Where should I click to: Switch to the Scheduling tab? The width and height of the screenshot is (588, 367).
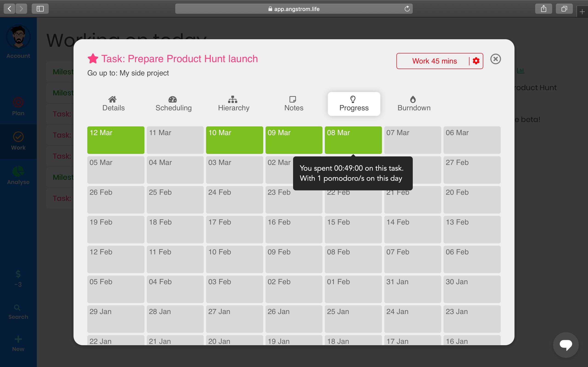[x=173, y=104]
